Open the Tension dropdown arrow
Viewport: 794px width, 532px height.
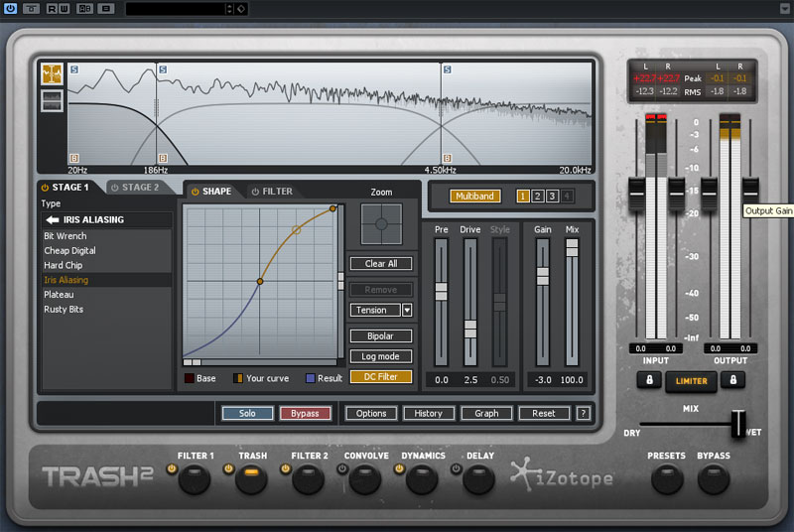tap(407, 310)
